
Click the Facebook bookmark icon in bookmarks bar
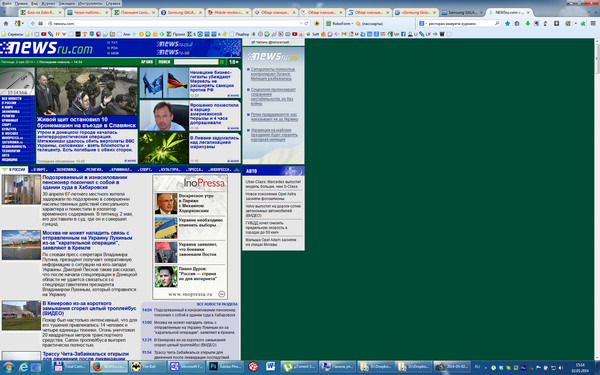coord(403,34)
